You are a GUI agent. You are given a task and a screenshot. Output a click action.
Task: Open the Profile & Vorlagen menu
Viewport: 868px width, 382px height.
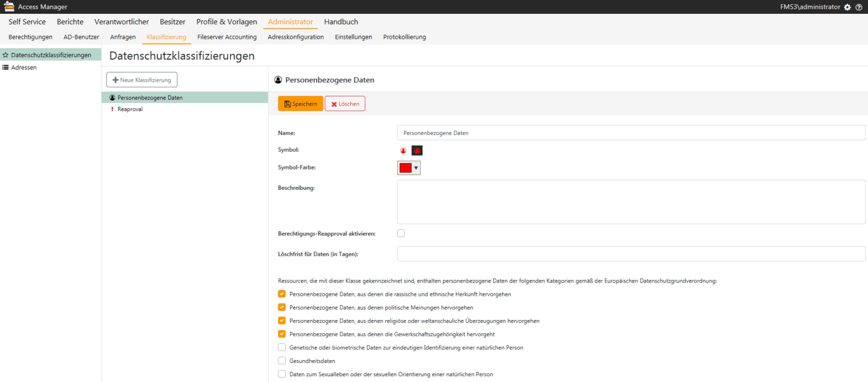[x=226, y=22]
